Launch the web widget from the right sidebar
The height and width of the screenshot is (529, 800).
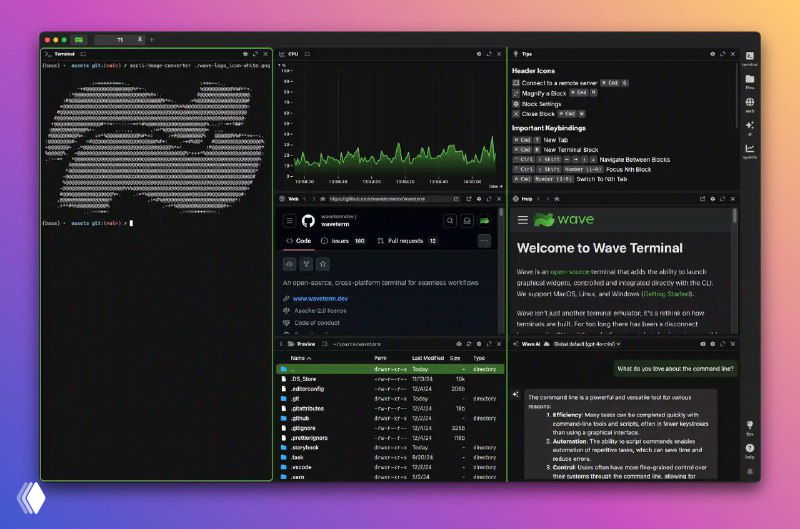749,105
